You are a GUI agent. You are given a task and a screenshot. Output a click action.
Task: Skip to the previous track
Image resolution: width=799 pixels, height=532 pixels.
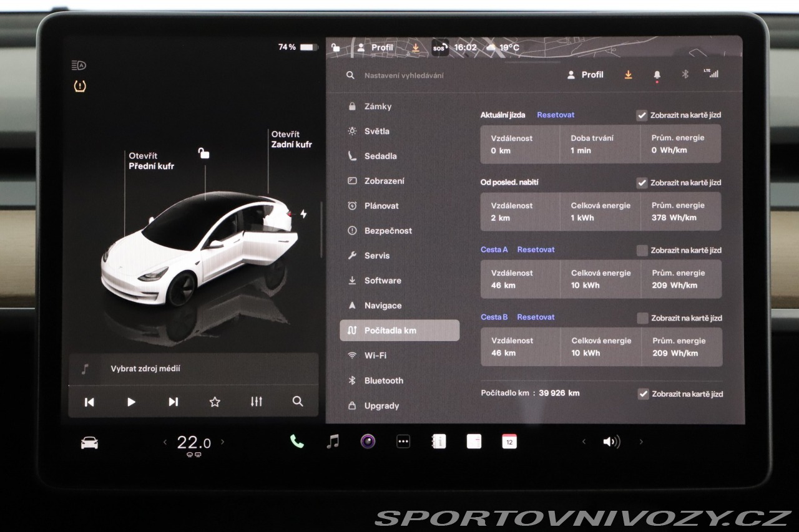tap(89, 402)
